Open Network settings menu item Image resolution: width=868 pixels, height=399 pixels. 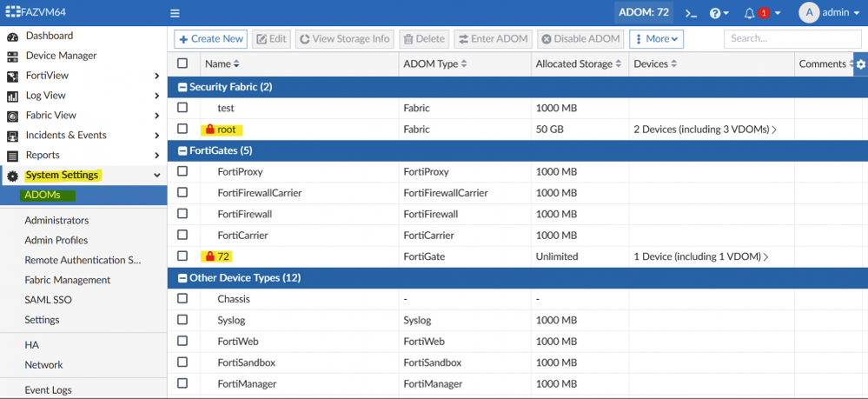pos(43,364)
